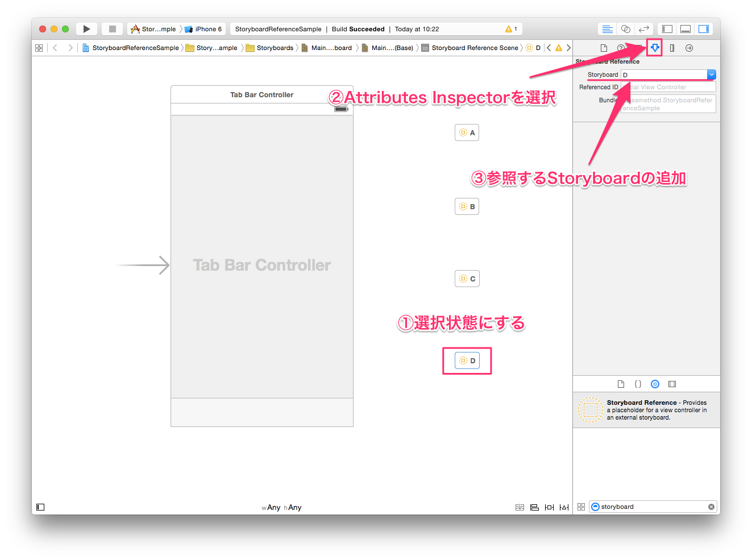Screen dimensions: 752x560
Task: Switch to the Standard editor
Action: pyautogui.click(x=608, y=29)
